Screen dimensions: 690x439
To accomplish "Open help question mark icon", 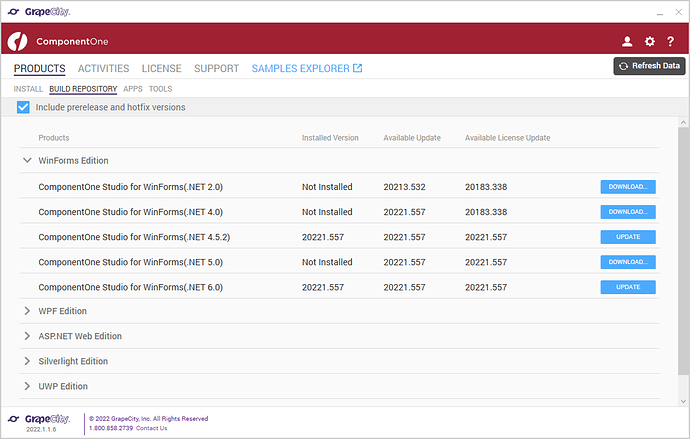I will (670, 41).
